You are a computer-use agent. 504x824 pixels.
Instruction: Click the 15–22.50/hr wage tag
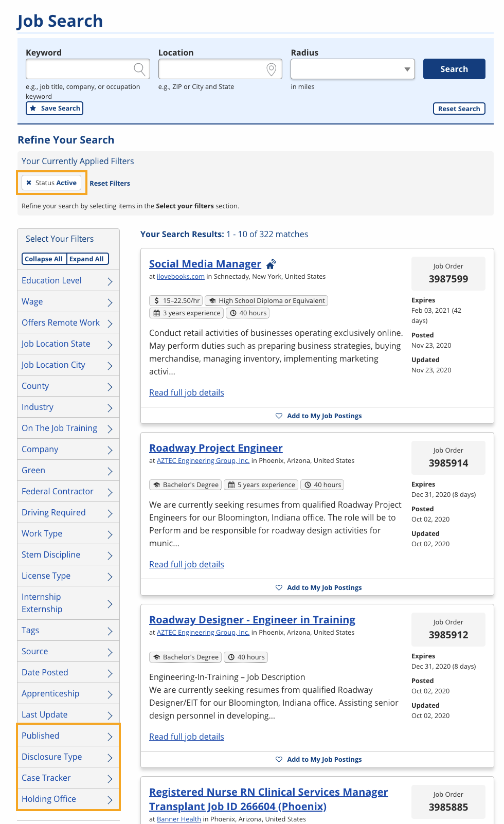click(176, 300)
